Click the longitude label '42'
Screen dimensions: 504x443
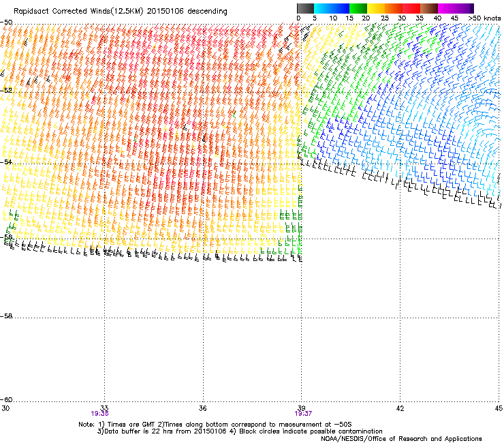click(x=400, y=408)
